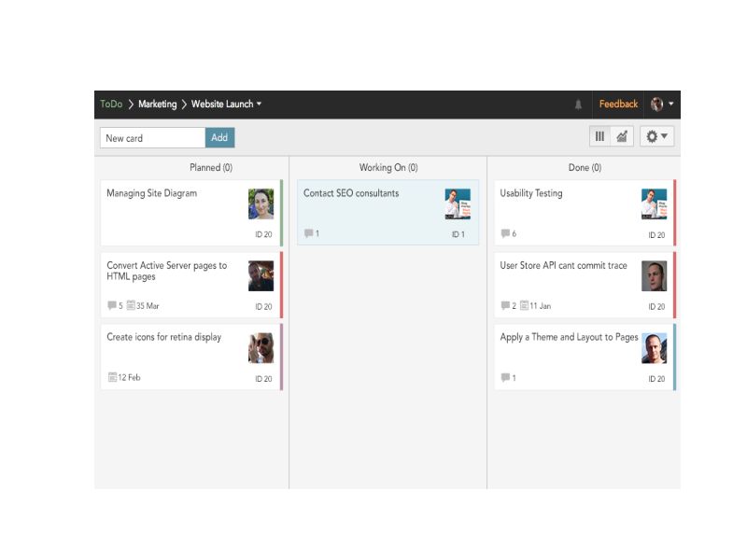Click comment icon on Convert Active Server card
Viewport: 747px width, 560px height.
[112, 305]
